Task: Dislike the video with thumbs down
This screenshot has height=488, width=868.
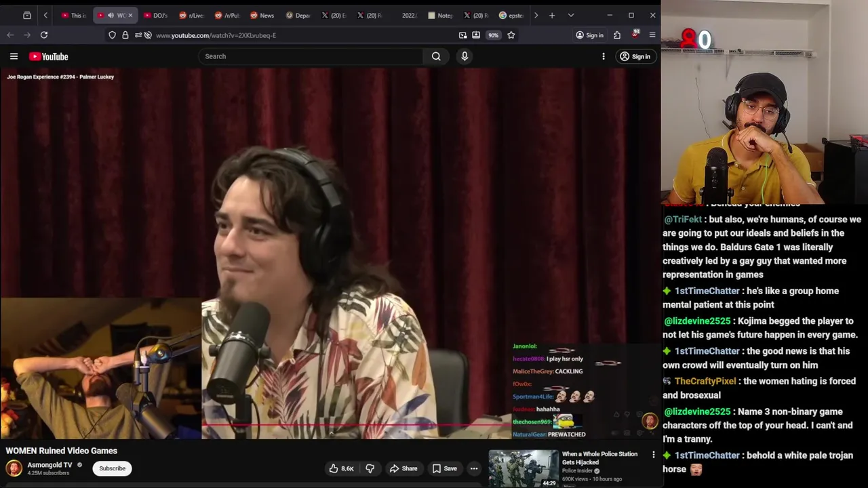Action: 370,468
